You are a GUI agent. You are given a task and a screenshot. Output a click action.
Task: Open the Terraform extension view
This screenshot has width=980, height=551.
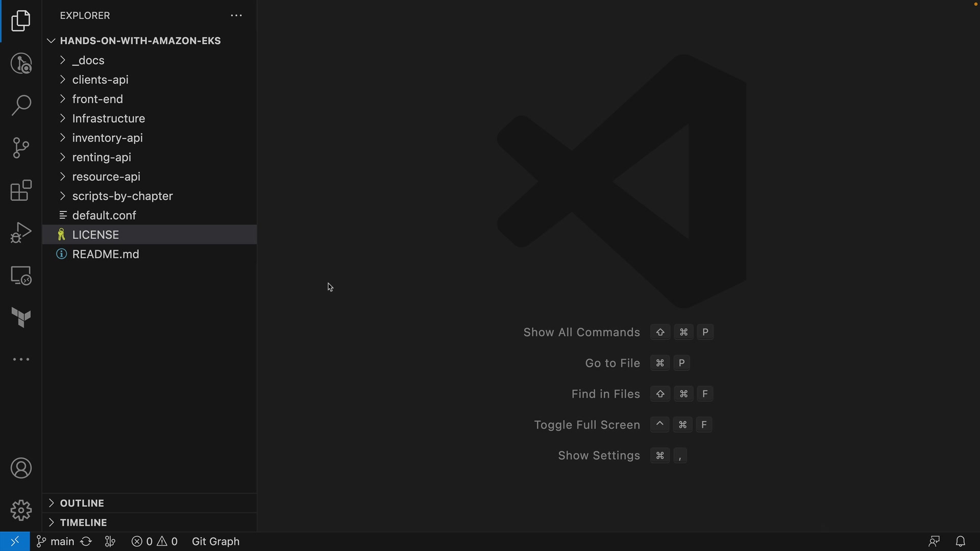[x=21, y=318]
